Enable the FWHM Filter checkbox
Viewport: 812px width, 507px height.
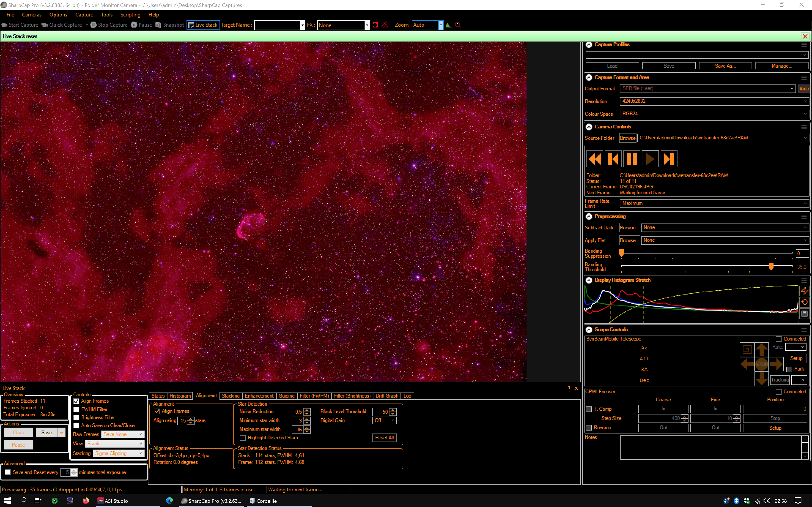77,409
